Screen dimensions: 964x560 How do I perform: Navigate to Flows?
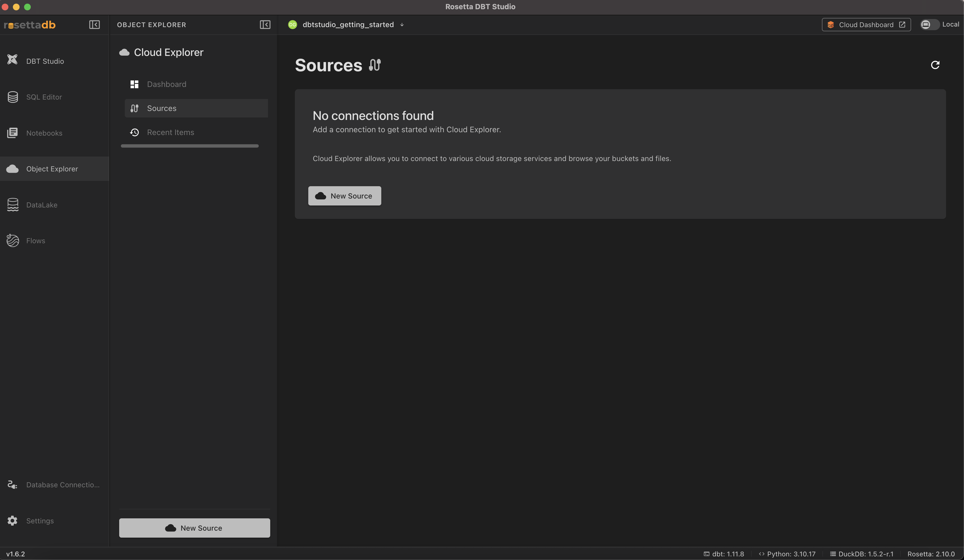pyautogui.click(x=54, y=241)
